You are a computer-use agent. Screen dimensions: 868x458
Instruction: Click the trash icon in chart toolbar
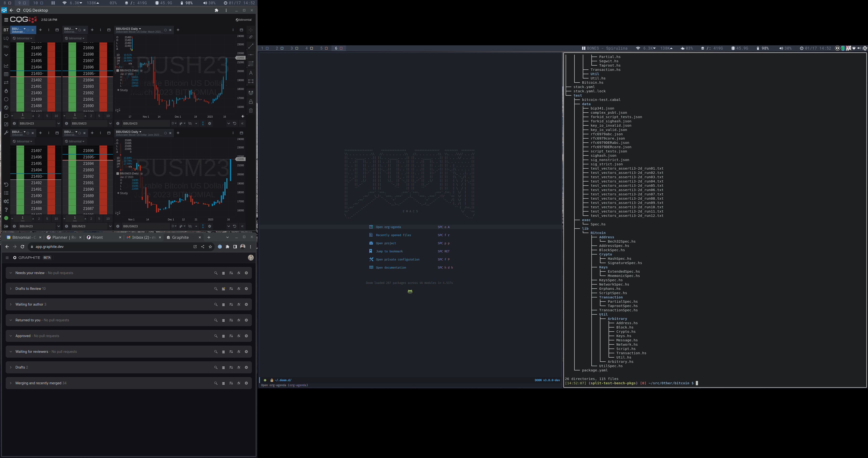tap(251, 110)
